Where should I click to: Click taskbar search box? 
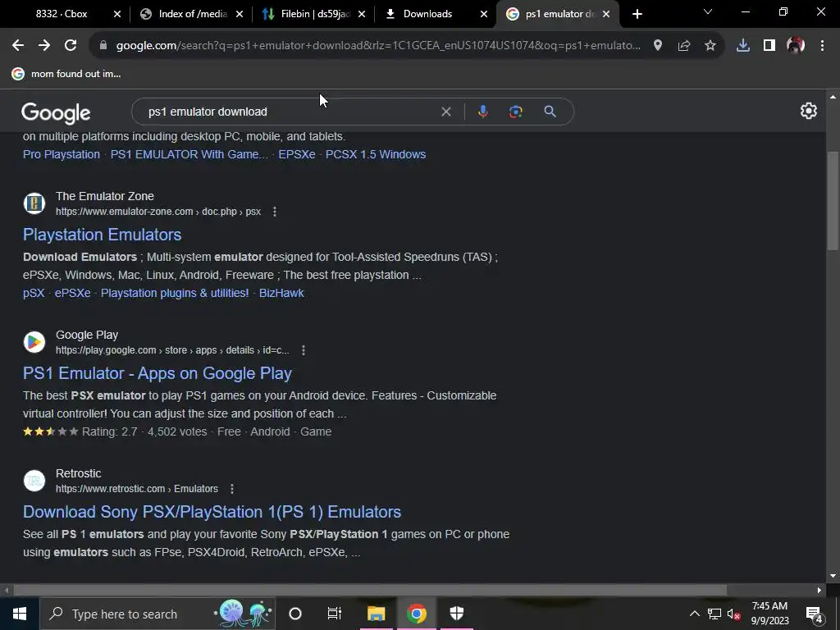[157, 614]
